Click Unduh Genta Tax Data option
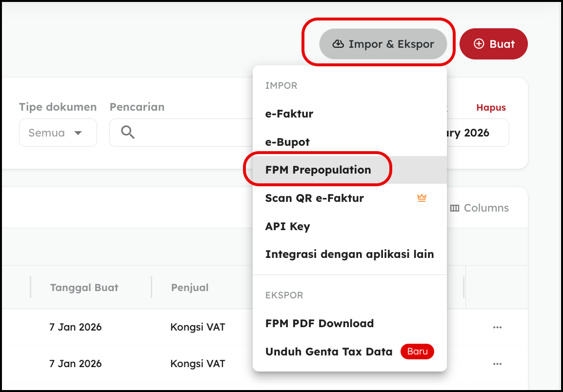The width and height of the screenshot is (563, 392). pyautogui.click(x=329, y=352)
